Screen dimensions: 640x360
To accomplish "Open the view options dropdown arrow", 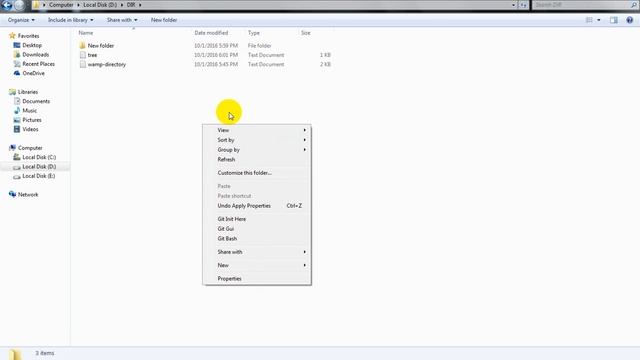I will click(x=599, y=20).
